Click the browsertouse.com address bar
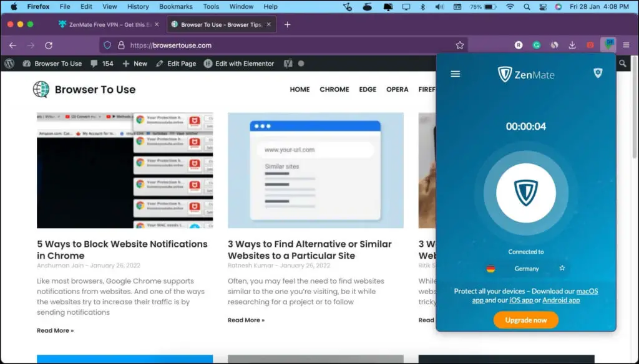 coord(284,45)
